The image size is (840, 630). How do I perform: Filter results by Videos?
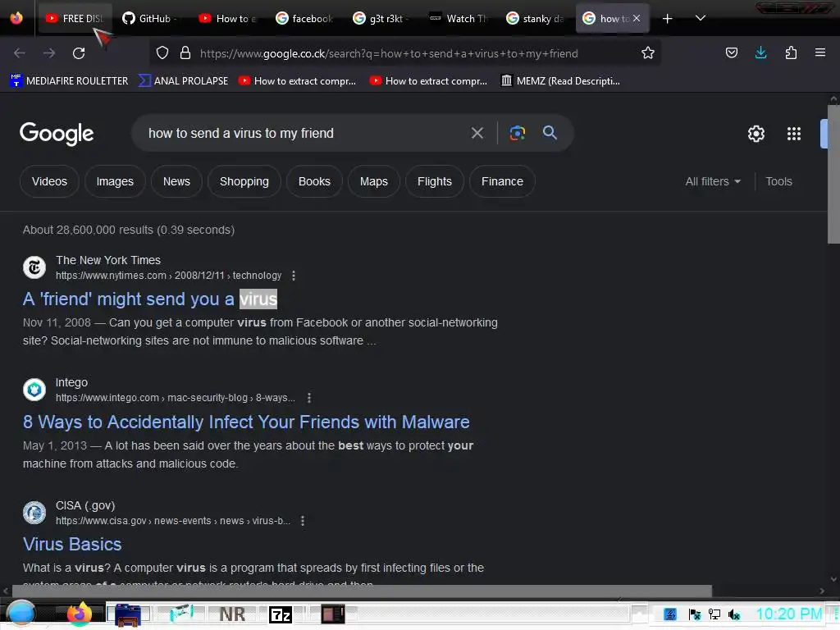tap(49, 181)
